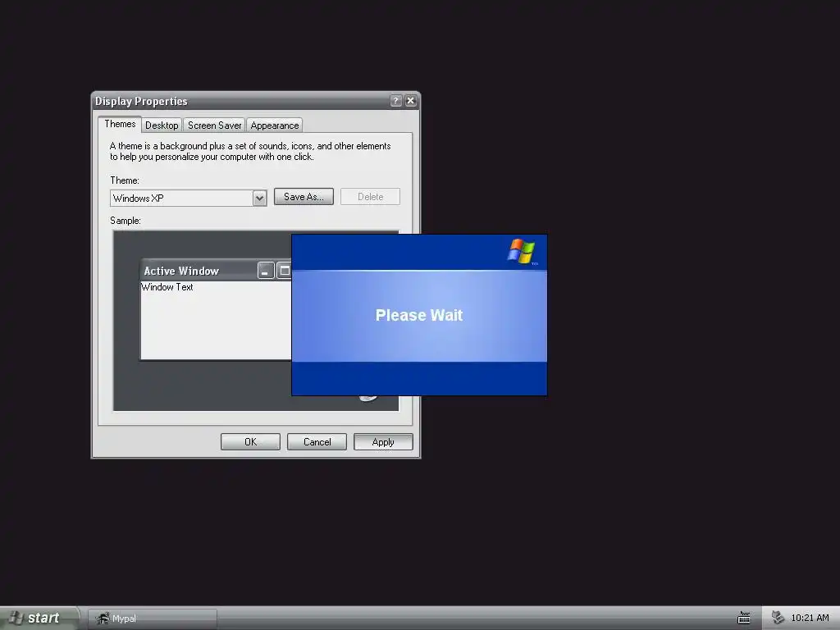Screen dimensions: 840x630
Task: Close the Display Properties dialog
Action: (x=411, y=101)
